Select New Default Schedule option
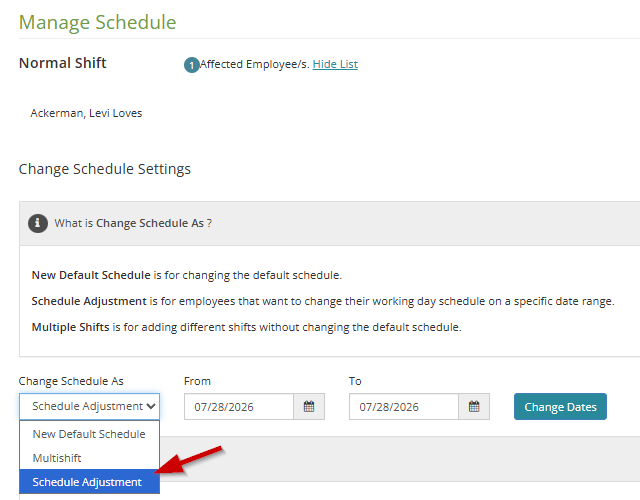This screenshot has height=500, width=640. point(89,434)
